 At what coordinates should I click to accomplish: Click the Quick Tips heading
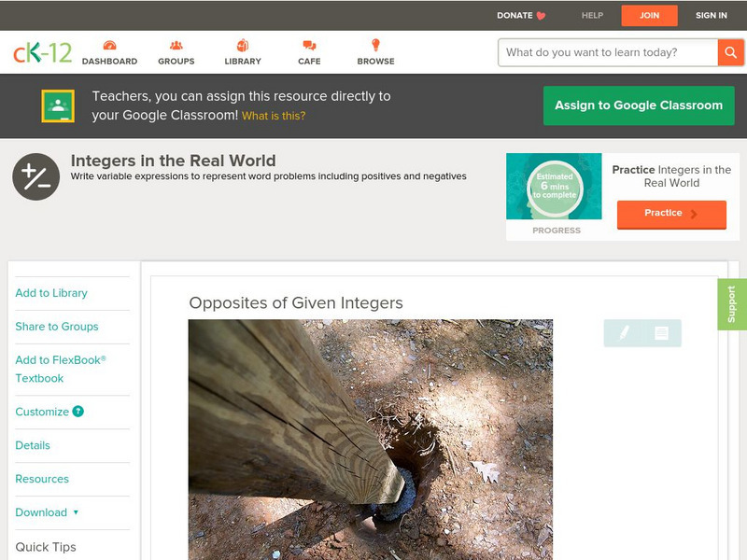46,547
